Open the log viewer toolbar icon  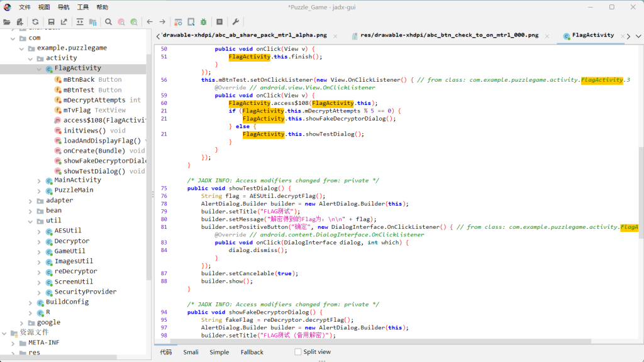click(x=219, y=21)
